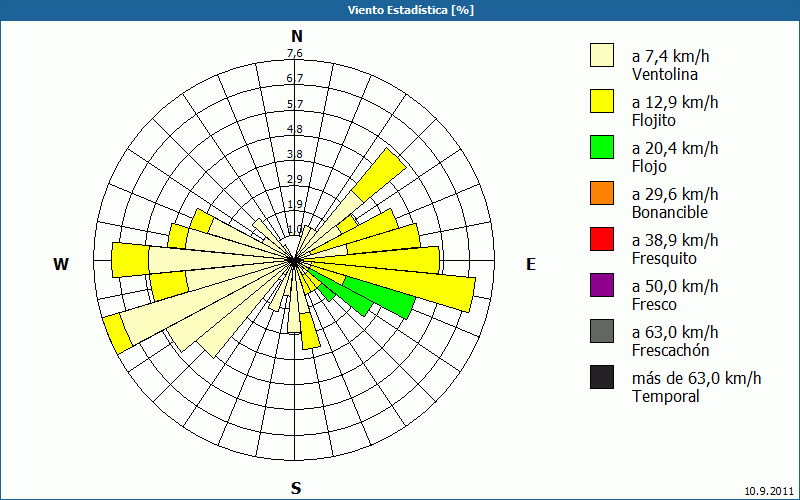Screen dimensions: 800x500
Task: Click the N compass label
Action: click(297, 36)
